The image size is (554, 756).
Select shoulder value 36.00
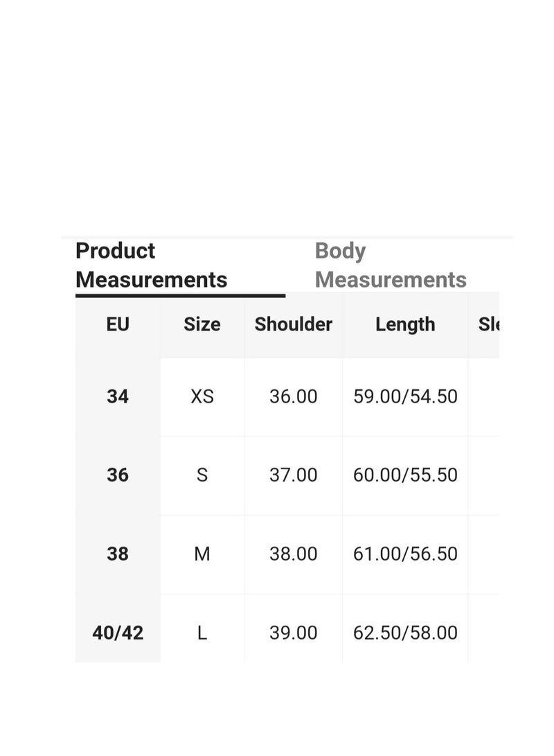click(294, 397)
